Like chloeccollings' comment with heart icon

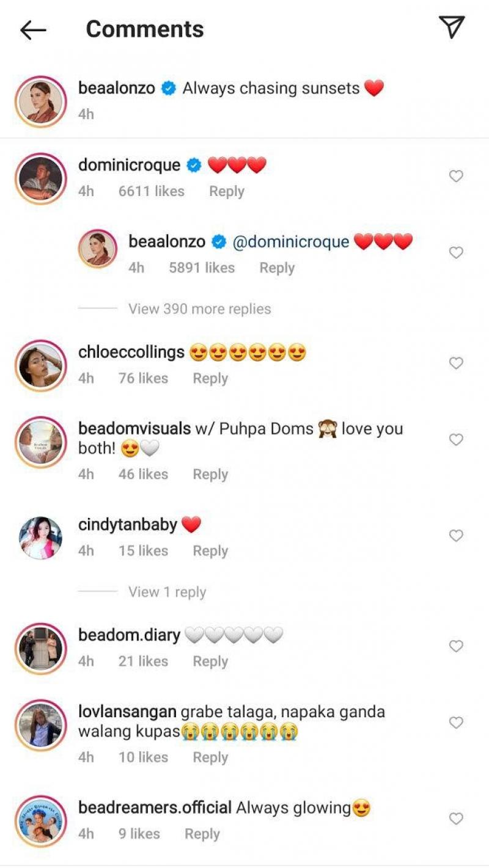pyautogui.click(x=456, y=363)
